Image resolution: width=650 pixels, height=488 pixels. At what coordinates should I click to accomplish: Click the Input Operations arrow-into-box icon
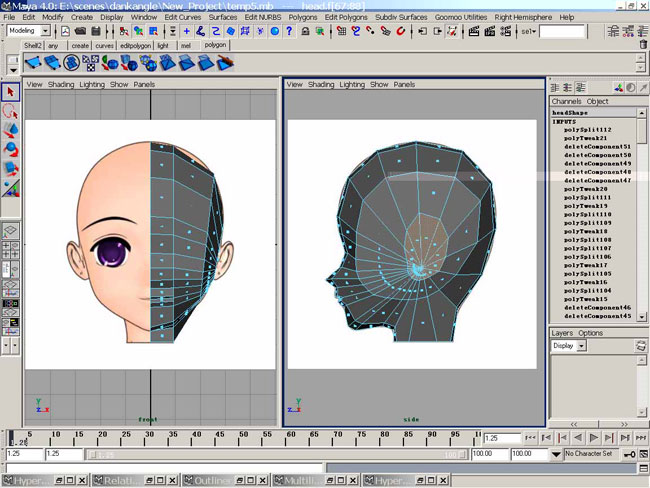[x=422, y=31]
